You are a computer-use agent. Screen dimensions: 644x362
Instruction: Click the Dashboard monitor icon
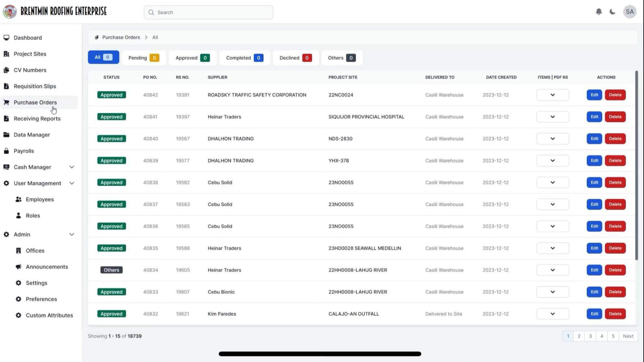click(6, 38)
